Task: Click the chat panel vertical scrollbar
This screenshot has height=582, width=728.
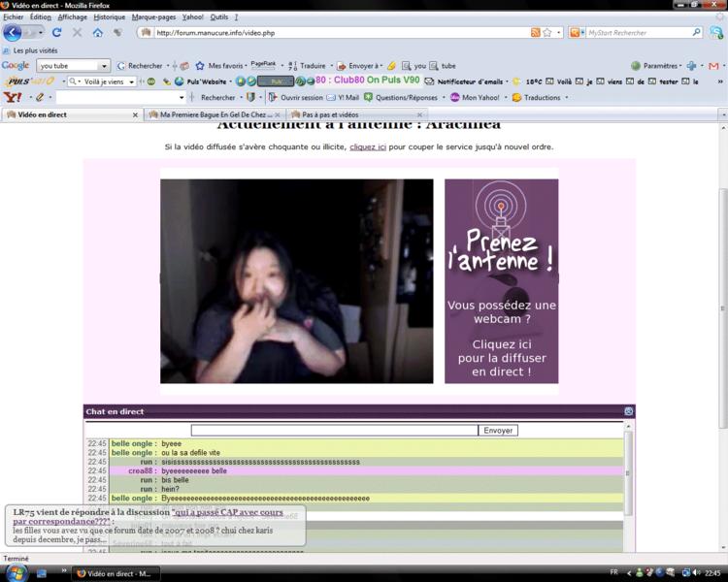Action: tap(628, 485)
